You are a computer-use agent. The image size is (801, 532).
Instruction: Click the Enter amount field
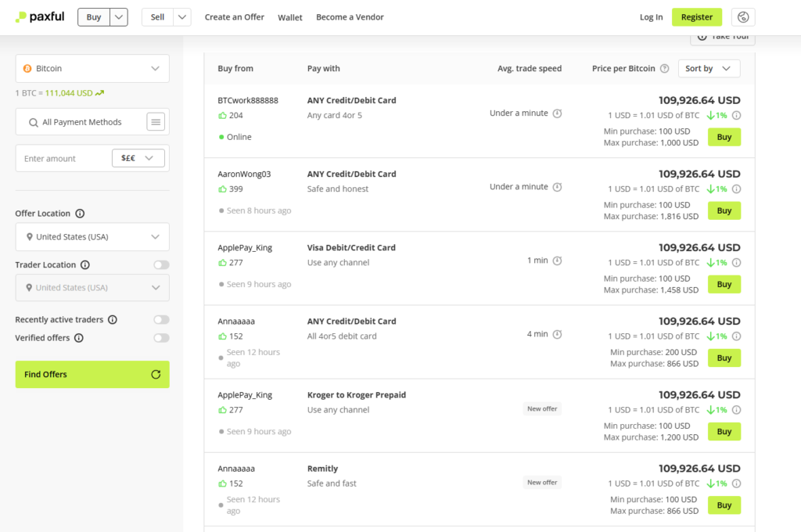[64, 158]
